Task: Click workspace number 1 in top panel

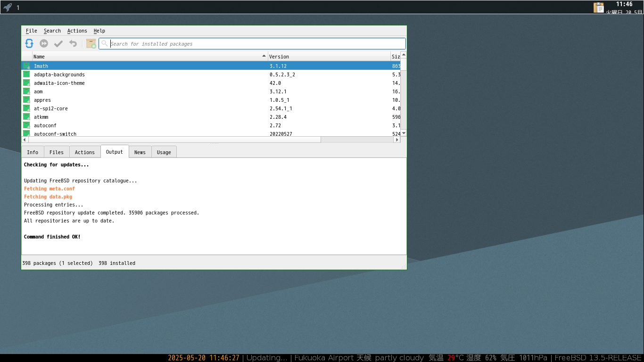Action: pyautogui.click(x=18, y=8)
